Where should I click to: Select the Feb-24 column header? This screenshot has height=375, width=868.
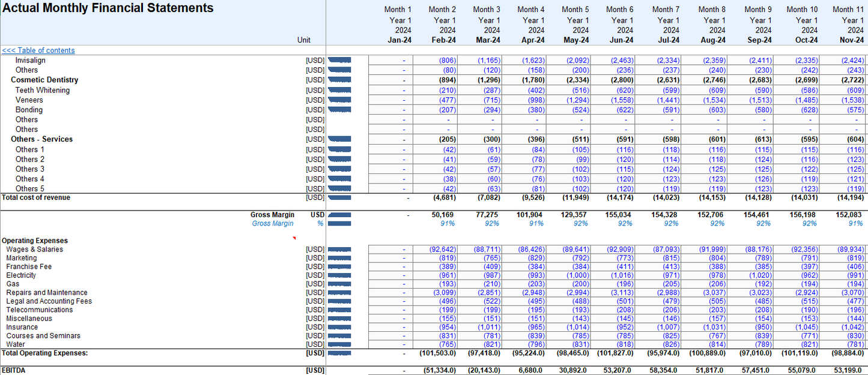pyautogui.click(x=443, y=40)
